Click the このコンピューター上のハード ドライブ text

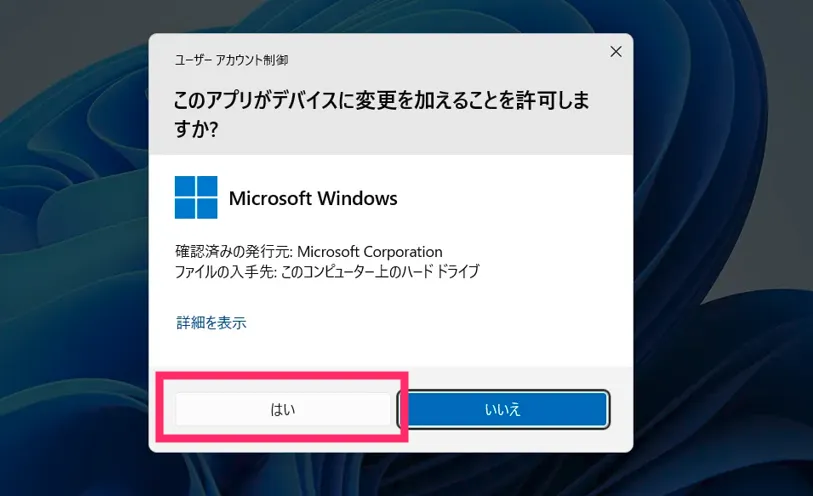click(x=380, y=271)
